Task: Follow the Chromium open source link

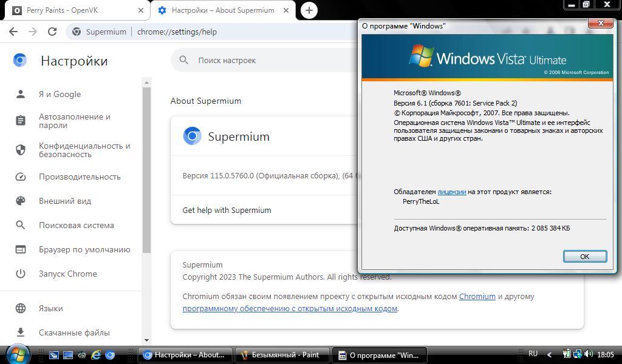Action: tap(477, 296)
